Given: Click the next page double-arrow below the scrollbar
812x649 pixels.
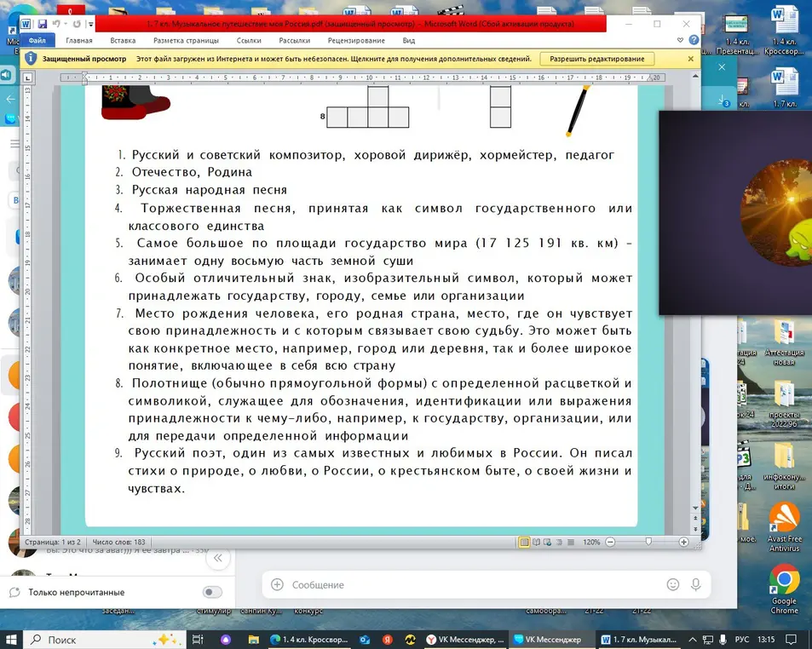Looking at the screenshot, I should point(695,528).
